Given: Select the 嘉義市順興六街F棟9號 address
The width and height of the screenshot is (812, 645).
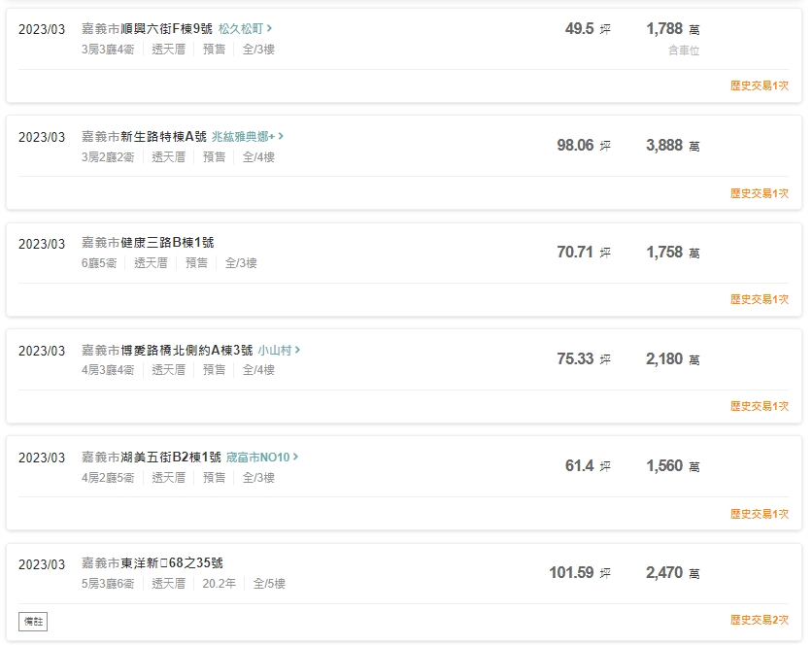Looking at the screenshot, I should (147, 29).
